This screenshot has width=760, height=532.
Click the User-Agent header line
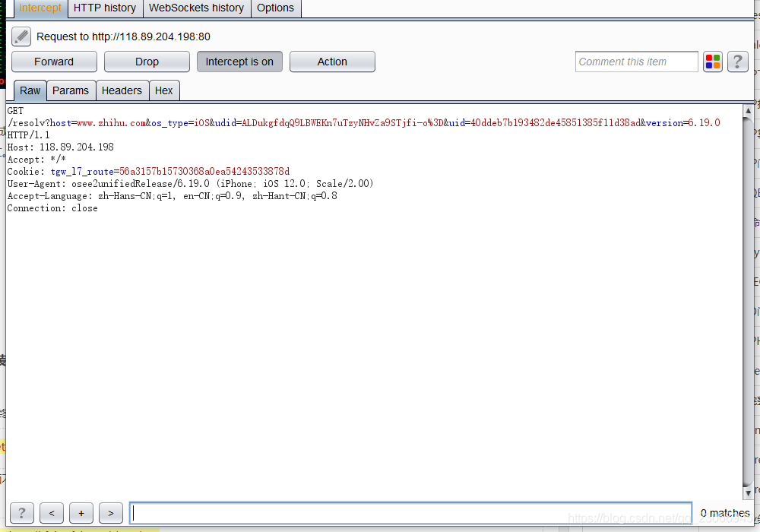(x=191, y=184)
